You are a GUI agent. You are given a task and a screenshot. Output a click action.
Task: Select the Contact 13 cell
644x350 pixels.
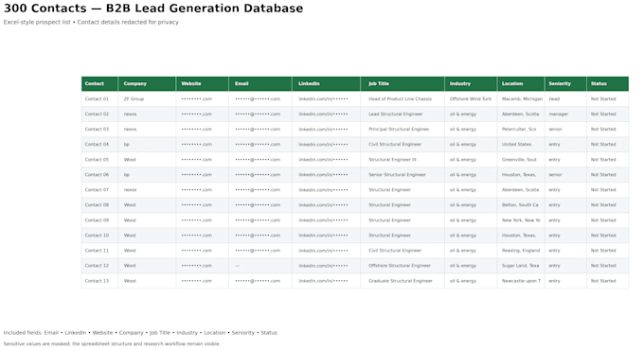(x=99, y=281)
